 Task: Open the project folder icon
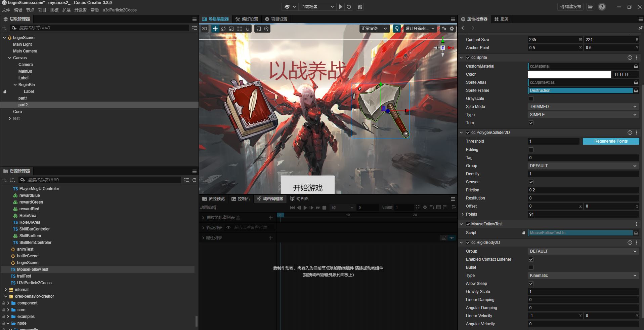[x=590, y=7]
